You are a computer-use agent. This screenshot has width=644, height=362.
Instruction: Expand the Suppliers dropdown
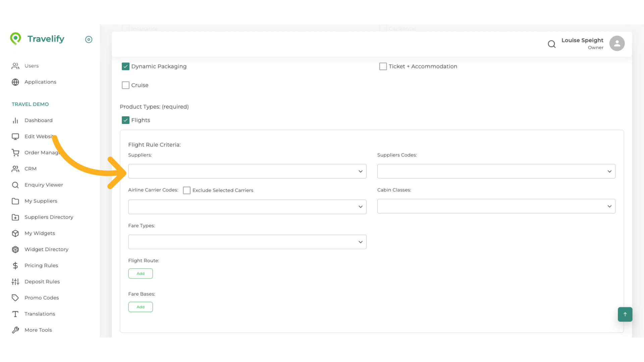click(x=247, y=171)
